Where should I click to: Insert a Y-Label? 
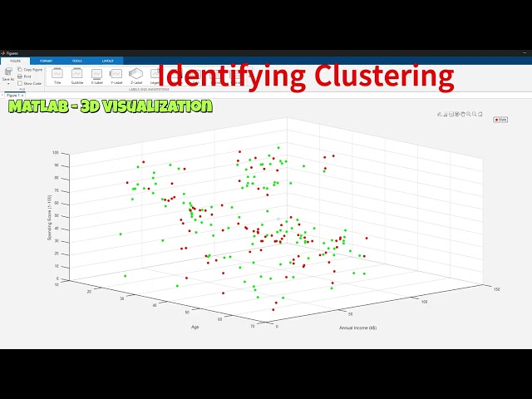point(116,76)
